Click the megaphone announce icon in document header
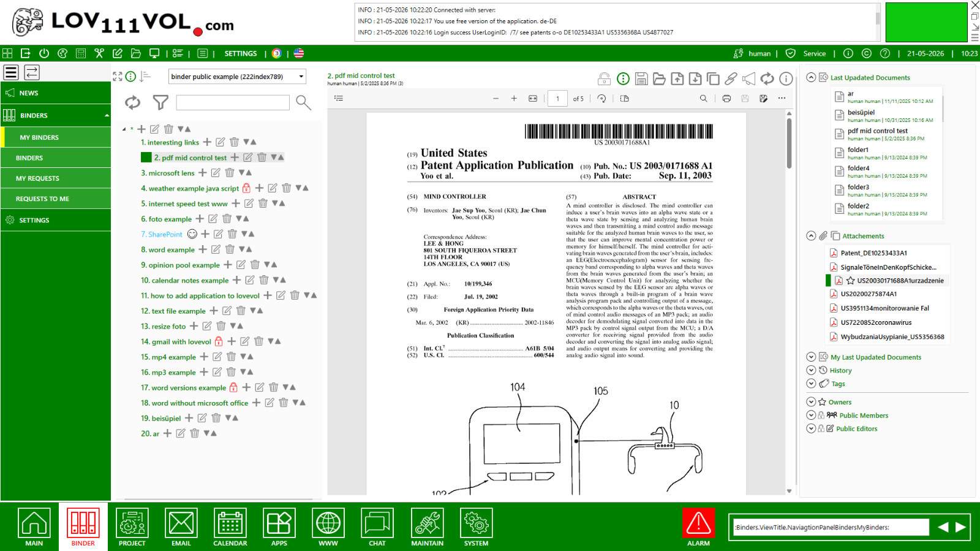Viewport: 980px width, 551px height. [748, 78]
